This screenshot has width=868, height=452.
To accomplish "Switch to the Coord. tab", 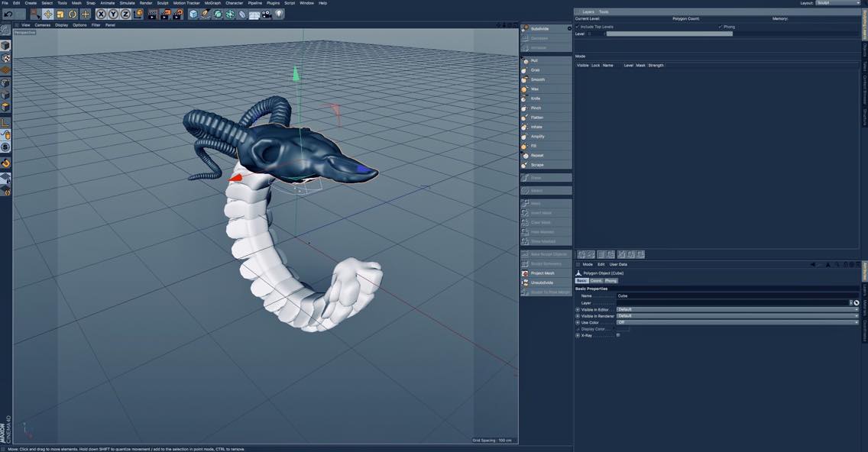I will [596, 280].
